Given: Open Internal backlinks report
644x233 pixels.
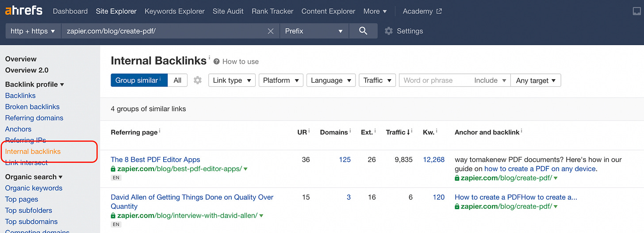Looking at the screenshot, I should pos(33,151).
